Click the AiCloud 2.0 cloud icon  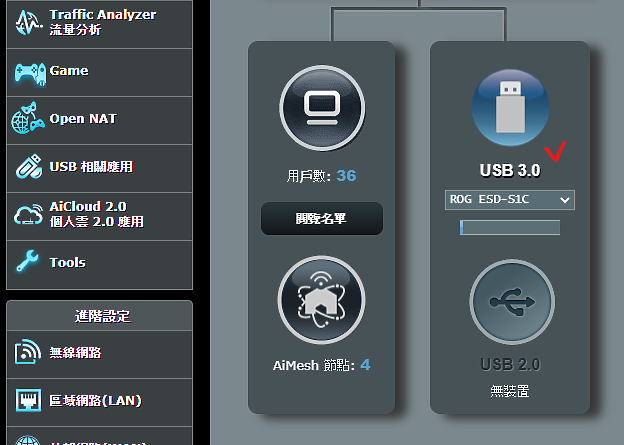tap(27, 214)
